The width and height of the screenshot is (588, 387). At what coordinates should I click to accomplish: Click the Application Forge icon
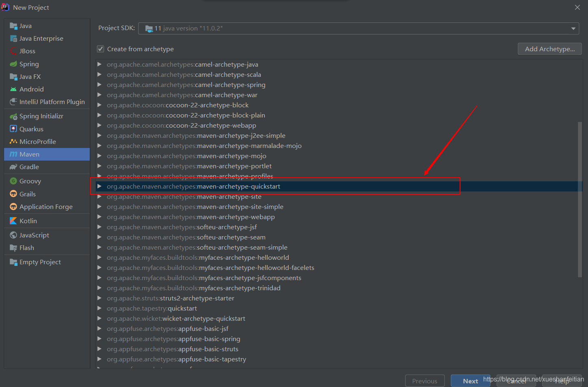13,207
